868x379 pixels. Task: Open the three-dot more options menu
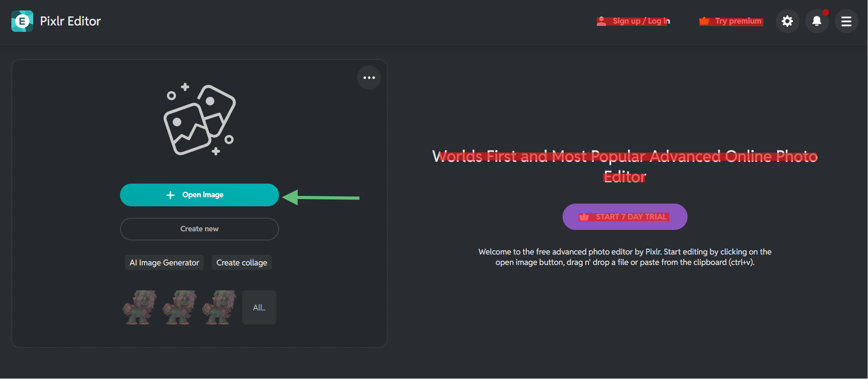coord(369,78)
